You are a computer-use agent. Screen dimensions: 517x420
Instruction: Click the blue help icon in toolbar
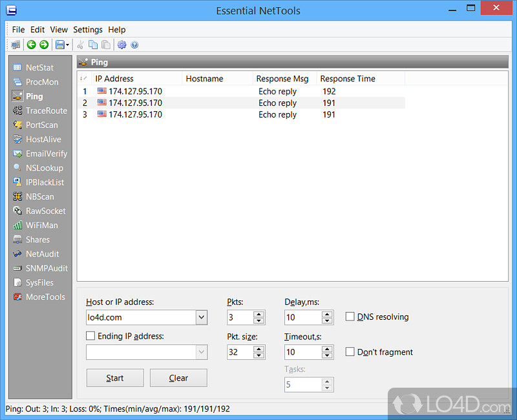pyautogui.click(x=134, y=45)
